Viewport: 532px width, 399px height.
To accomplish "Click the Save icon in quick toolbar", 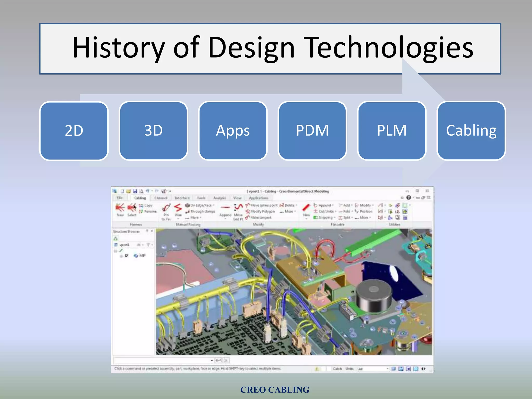I will pos(135,191).
